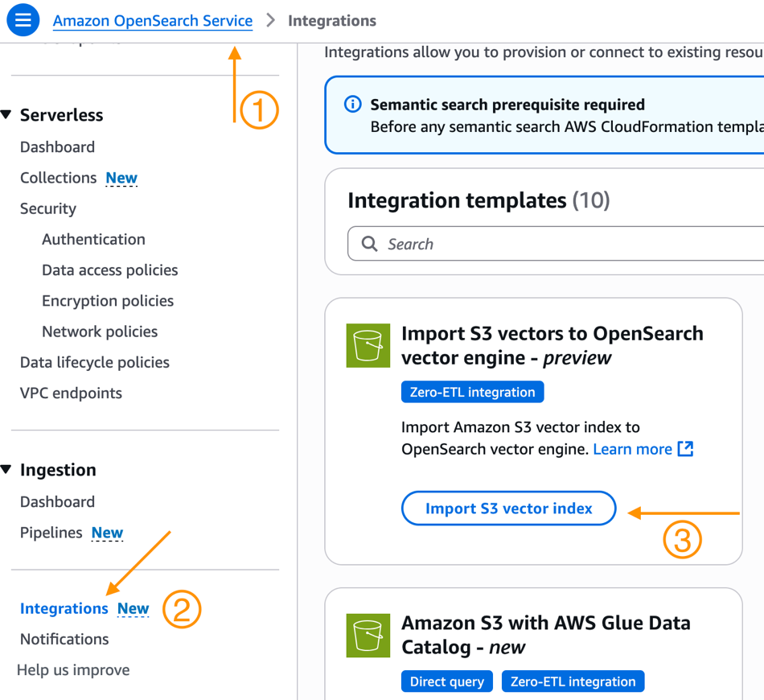The width and height of the screenshot is (764, 700).
Task: Click the Import S3 vectors card title
Action: [552, 345]
